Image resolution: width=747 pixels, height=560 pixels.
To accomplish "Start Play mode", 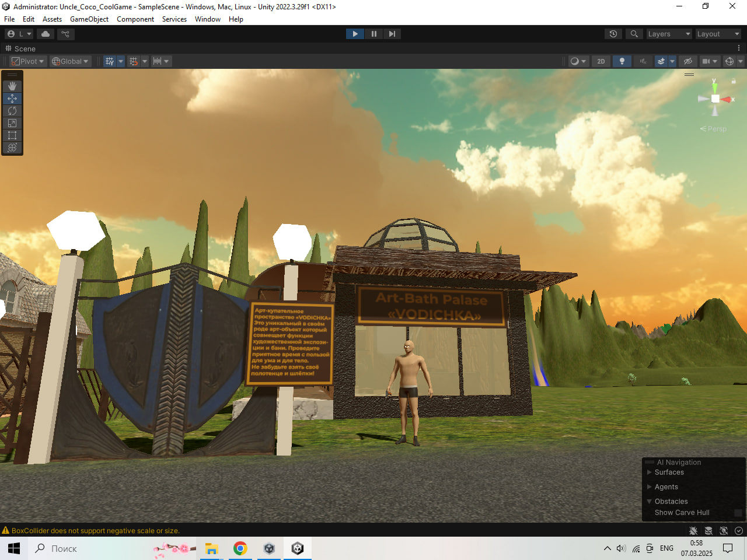I will point(355,34).
